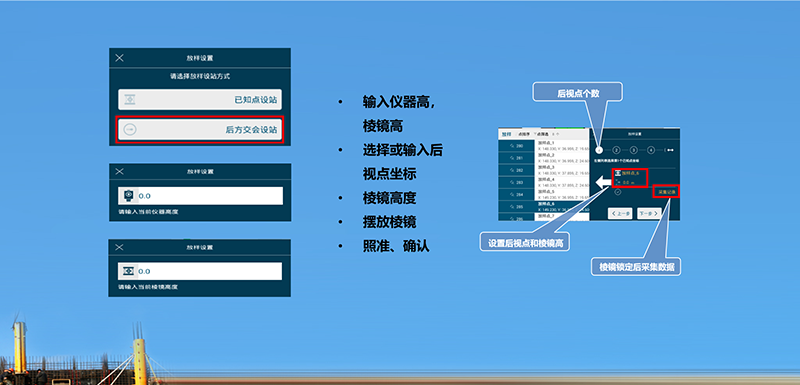Go to backsight step 3 circle
Image resolution: width=800 pixels, height=385 pixels.
tap(634, 150)
